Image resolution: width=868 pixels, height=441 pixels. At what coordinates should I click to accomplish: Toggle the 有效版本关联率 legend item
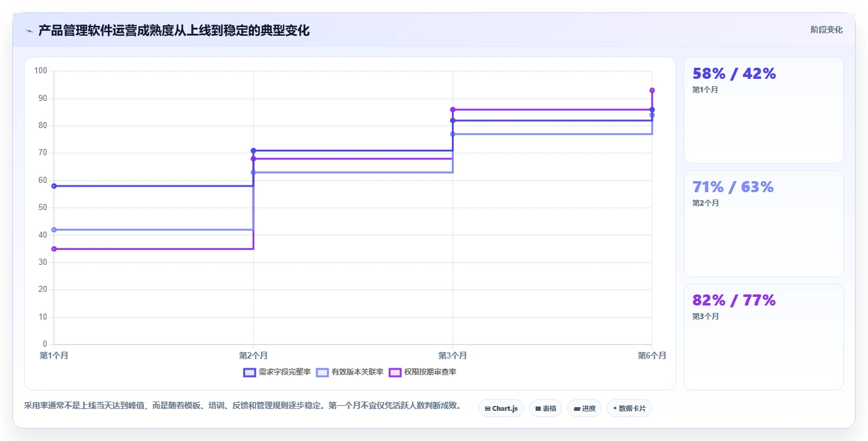point(350,372)
